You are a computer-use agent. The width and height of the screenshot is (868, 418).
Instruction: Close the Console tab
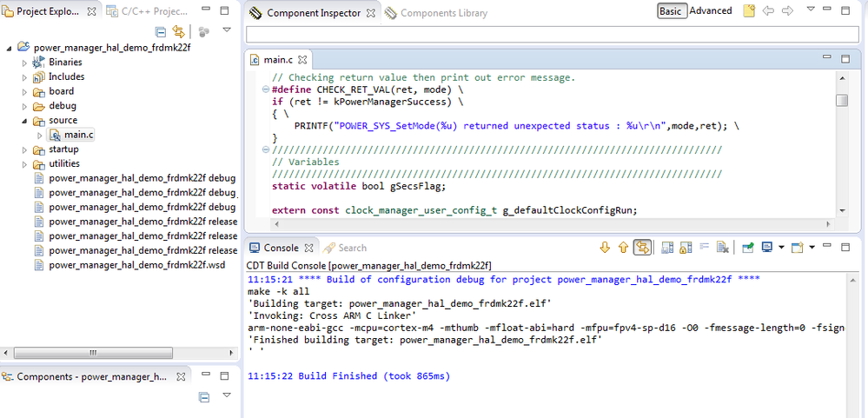pos(309,248)
